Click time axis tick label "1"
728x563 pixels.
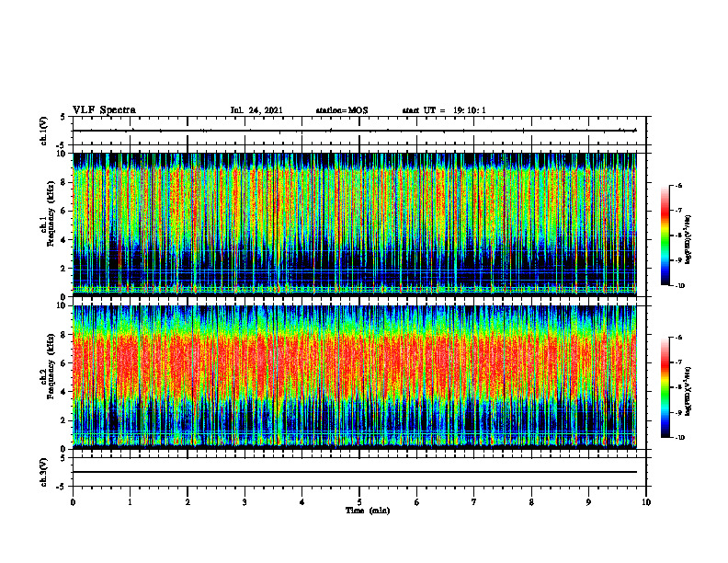click(130, 502)
